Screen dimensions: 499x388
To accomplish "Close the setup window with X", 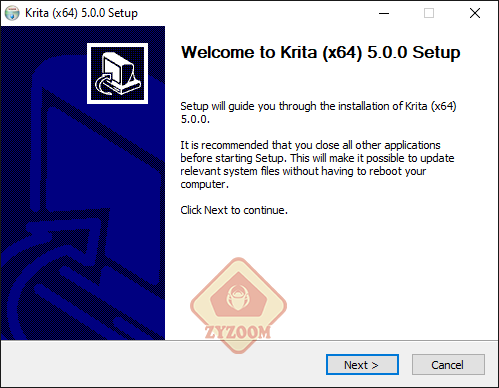I will pyautogui.click(x=475, y=13).
